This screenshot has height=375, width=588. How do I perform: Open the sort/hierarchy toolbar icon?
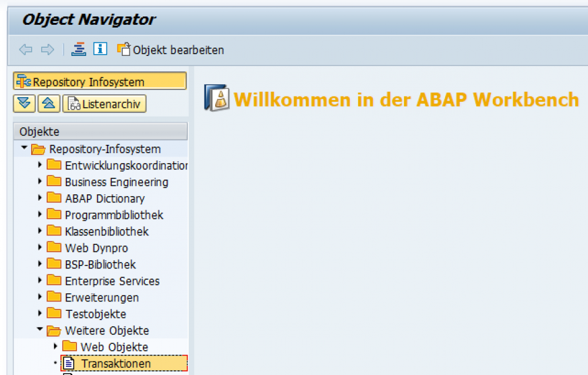pyautogui.click(x=79, y=49)
